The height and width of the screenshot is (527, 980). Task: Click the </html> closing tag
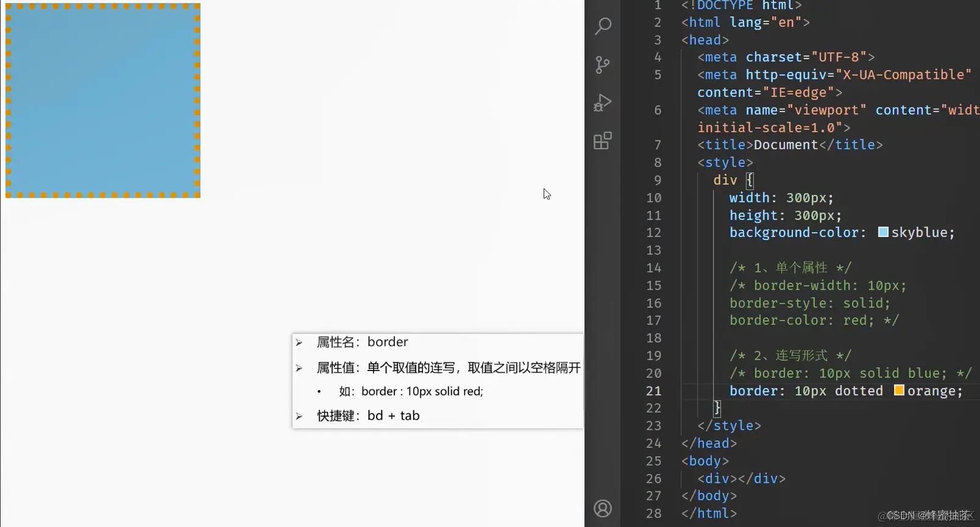point(709,514)
